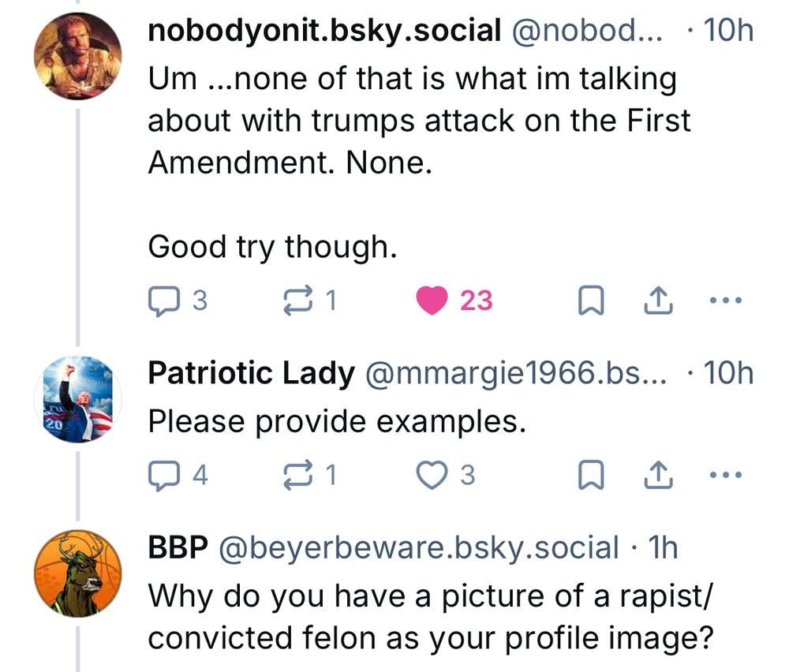Bookmark Patriotic Lady's post
This screenshot has width=789, height=672.
point(589,476)
